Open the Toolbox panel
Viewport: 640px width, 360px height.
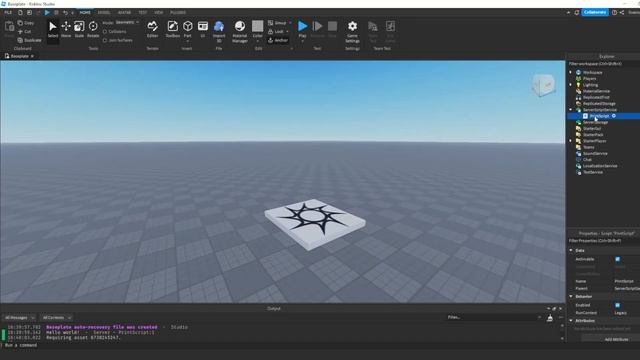pos(173,29)
